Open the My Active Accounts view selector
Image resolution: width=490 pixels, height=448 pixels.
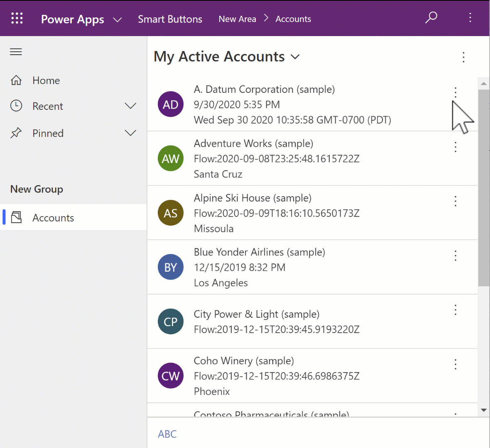227,57
